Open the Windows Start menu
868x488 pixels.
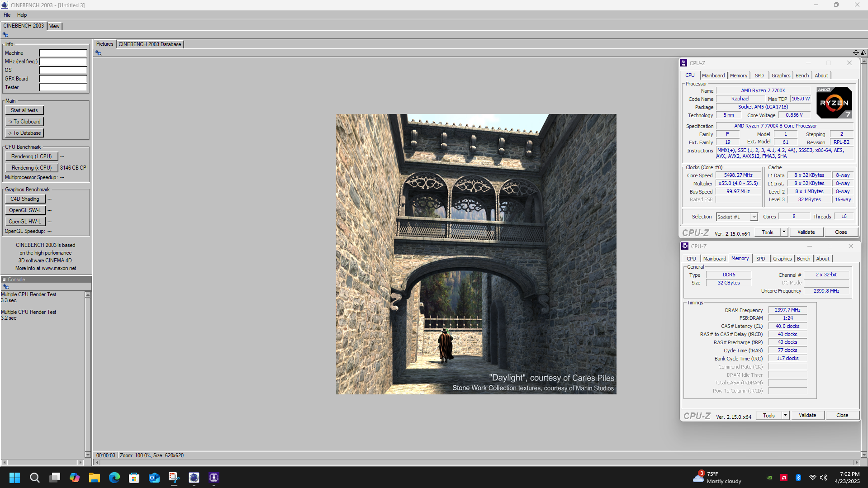[14, 478]
